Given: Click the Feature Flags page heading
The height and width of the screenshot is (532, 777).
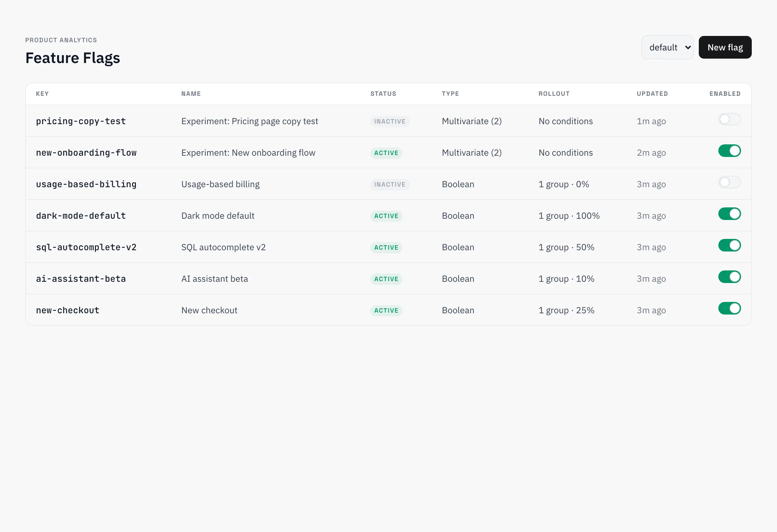Looking at the screenshot, I should (73, 58).
